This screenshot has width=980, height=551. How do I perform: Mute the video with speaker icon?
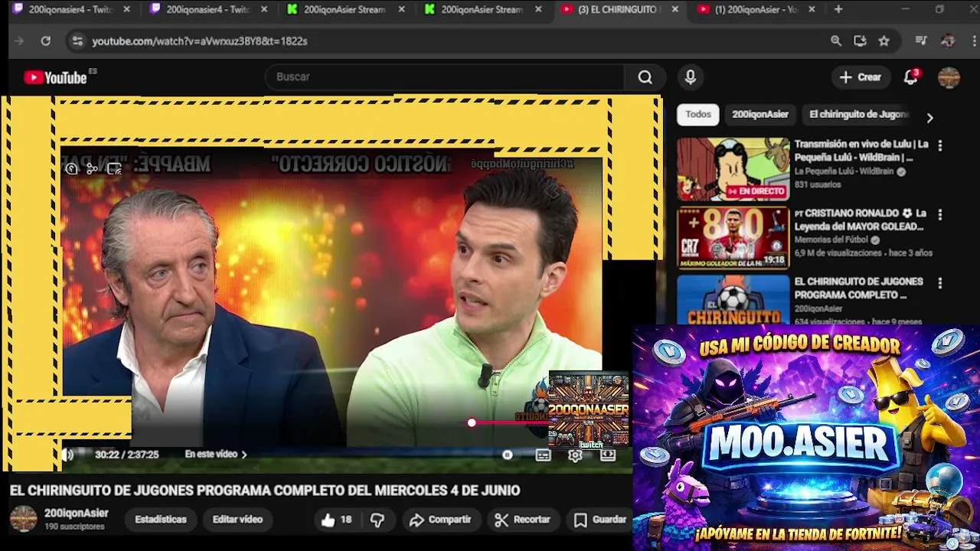pyautogui.click(x=68, y=455)
